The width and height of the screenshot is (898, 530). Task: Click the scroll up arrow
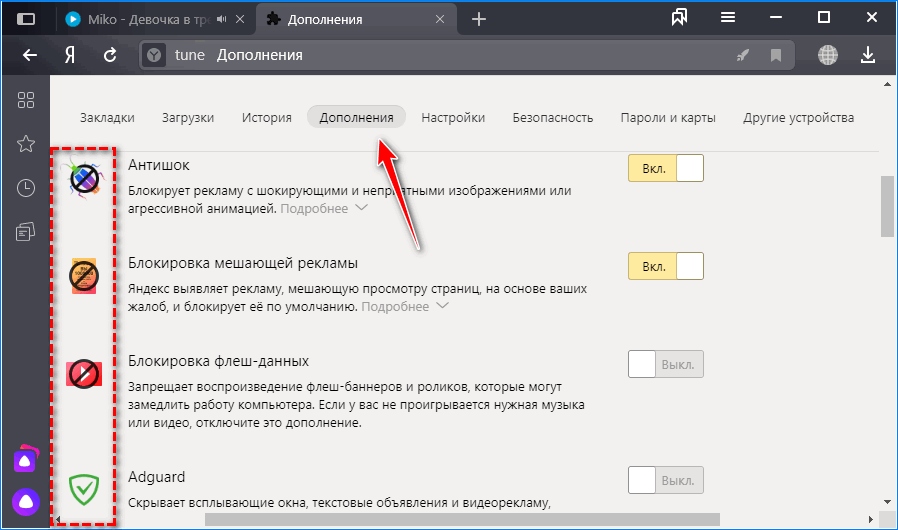coord(887,84)
